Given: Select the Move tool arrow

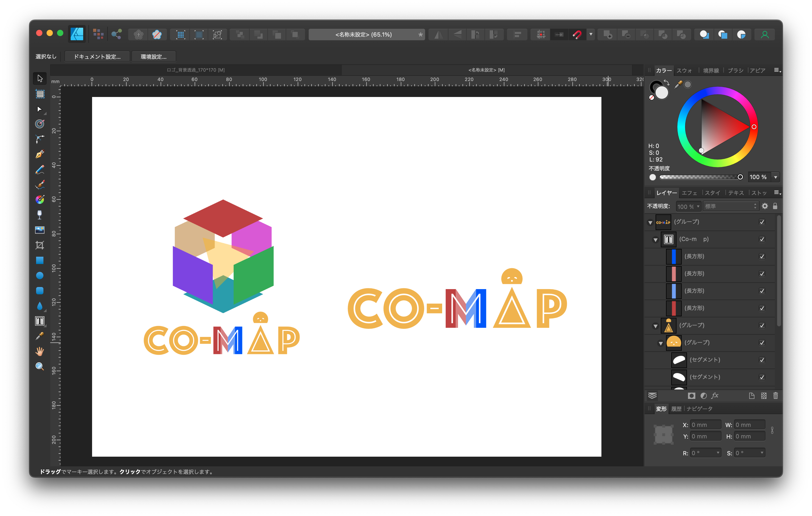Looking at the screenshot, I should pyautogui.click(x=40, y=78).
